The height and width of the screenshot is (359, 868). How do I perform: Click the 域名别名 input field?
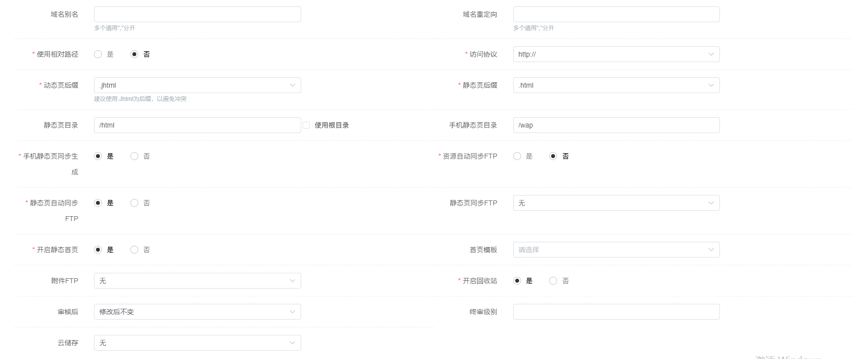click(x=197, y=14)
